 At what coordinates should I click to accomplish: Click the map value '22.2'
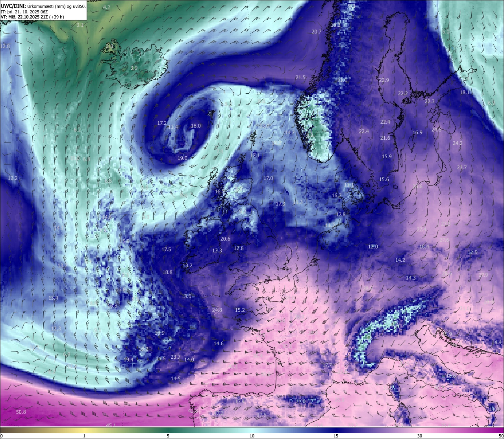pos(403,93)
